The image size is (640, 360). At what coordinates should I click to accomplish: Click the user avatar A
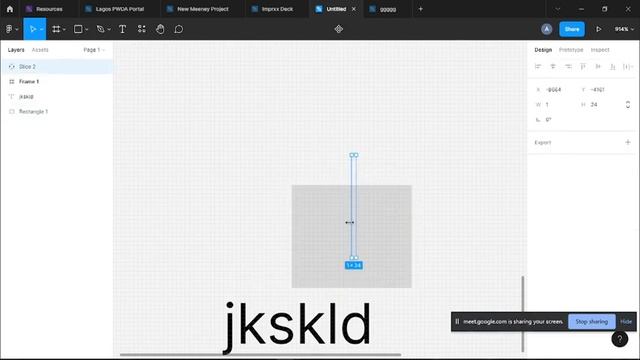(x=547, y=29)
